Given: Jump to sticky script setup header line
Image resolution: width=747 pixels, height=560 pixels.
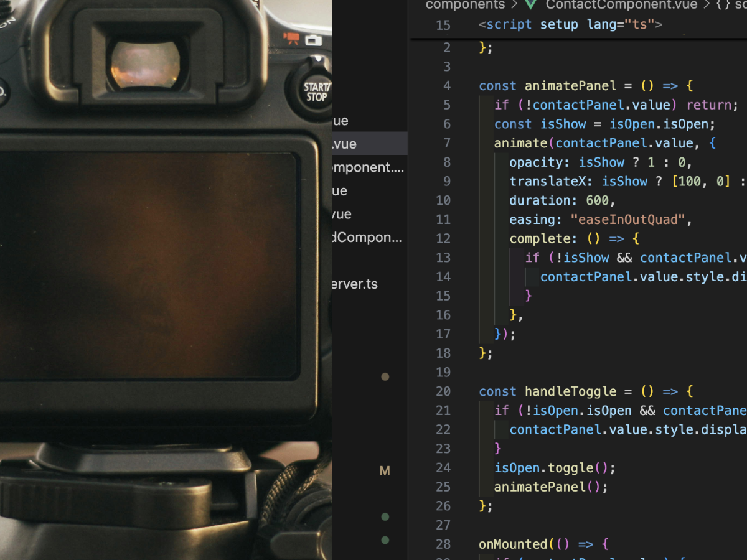Looking at the screenshot, I should point(570,25).
